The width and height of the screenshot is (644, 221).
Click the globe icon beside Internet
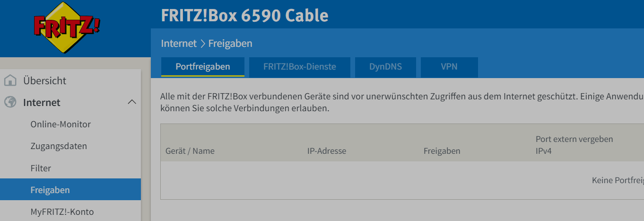pyautogui.click(x=10, y=102)
